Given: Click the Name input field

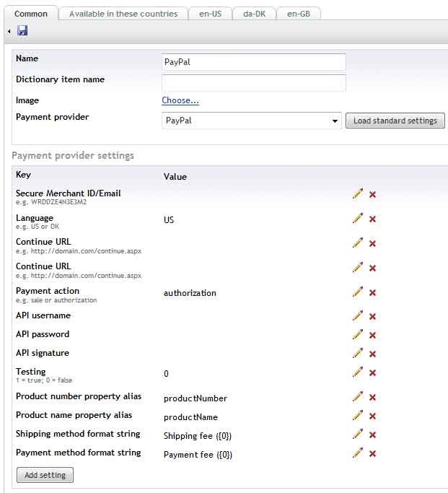Looking at the screenshot, I should point(253,62).
